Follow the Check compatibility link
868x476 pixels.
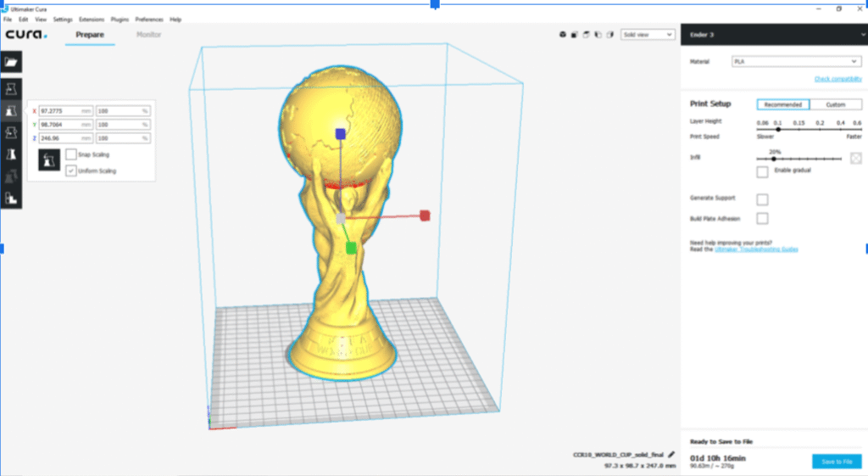[837, 79]
